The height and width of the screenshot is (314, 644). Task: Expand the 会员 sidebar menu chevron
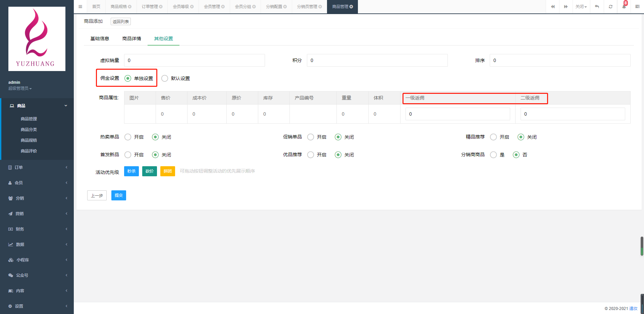pyautogui.click(x=66, y=183)
